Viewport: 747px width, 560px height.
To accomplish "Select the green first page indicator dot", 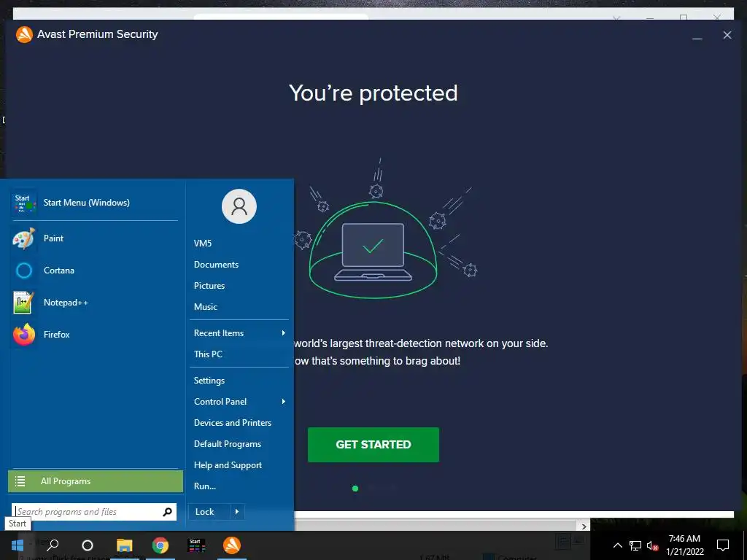I will [355, 489].
